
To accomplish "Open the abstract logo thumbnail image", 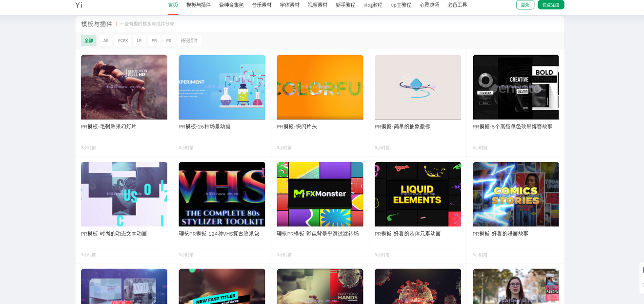I will click(418, 87).
